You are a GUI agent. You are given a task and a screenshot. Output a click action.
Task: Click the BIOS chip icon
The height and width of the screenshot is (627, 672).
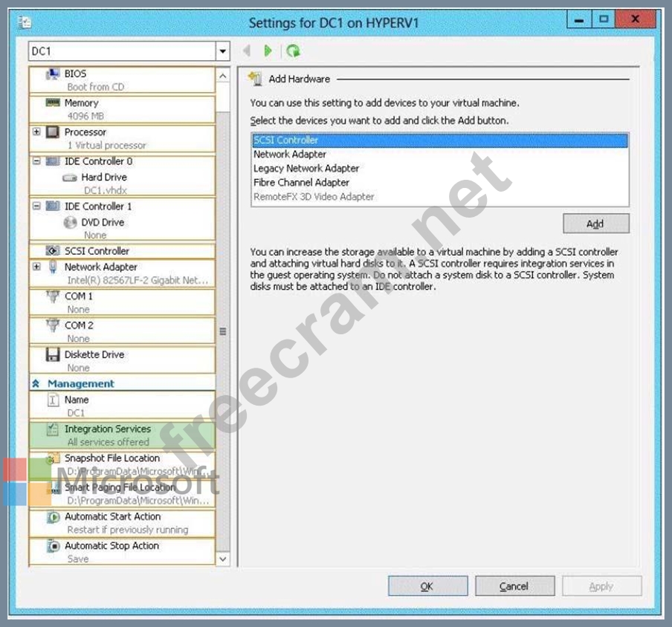point(52,74)
